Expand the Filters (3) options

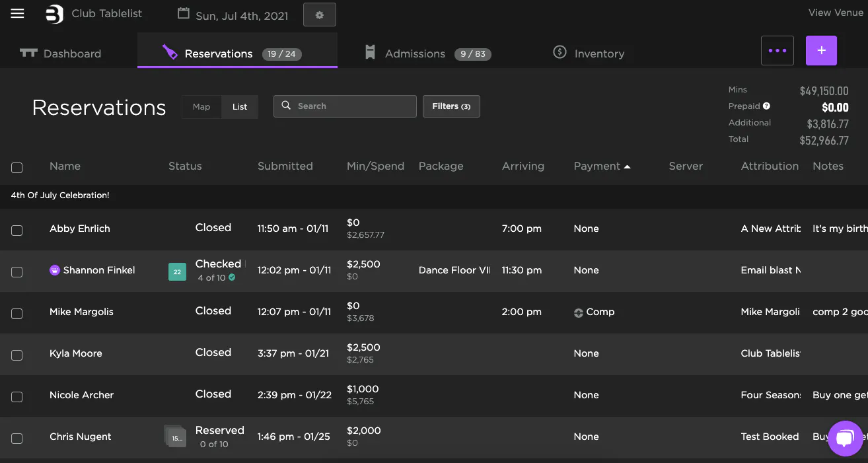coord(451,106)
